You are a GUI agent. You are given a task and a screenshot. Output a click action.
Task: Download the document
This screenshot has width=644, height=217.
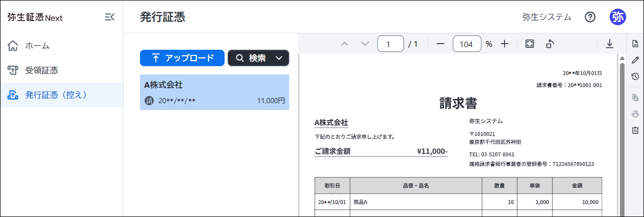click(609, 44)
